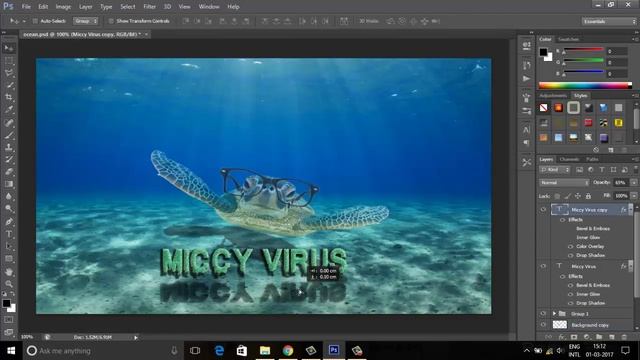
Task: Select the Hand tool
Action: pyautogui.click(x=9, y=271)
